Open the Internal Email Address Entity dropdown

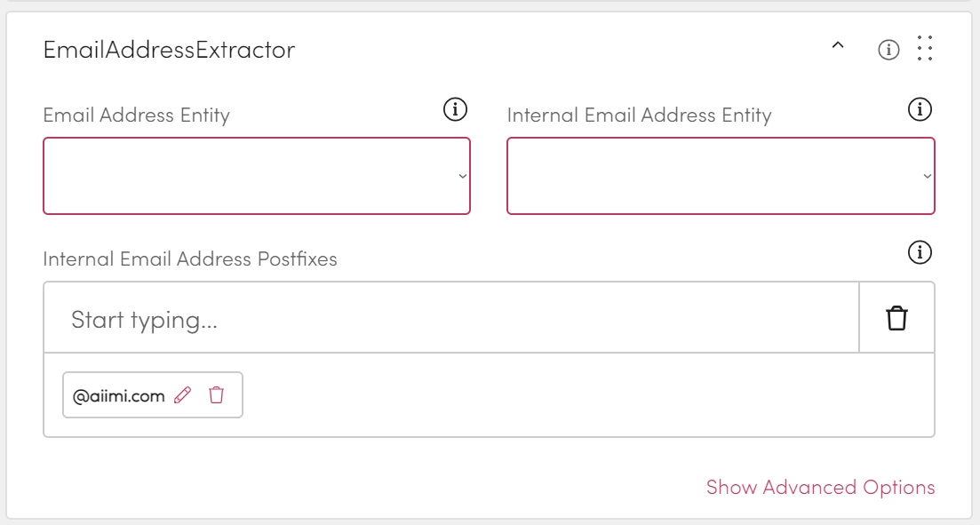click(x=720, y=176)
